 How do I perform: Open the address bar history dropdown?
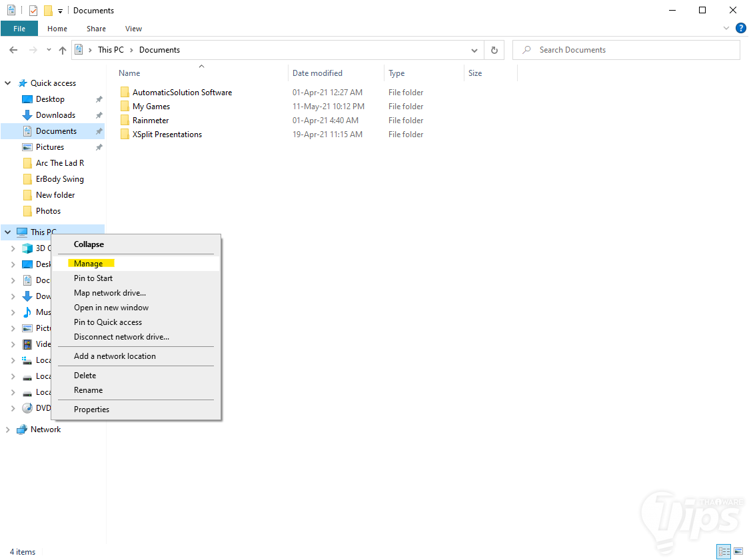click(x=474, y=50)
